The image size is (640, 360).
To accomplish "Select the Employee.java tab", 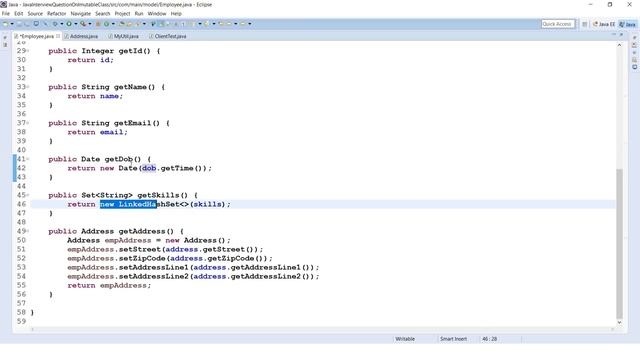I will [36, 36].
